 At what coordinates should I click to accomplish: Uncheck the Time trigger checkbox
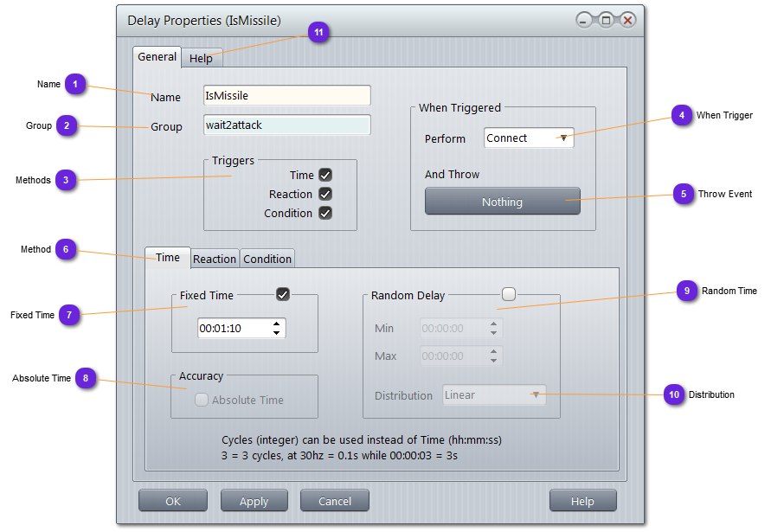325,175
